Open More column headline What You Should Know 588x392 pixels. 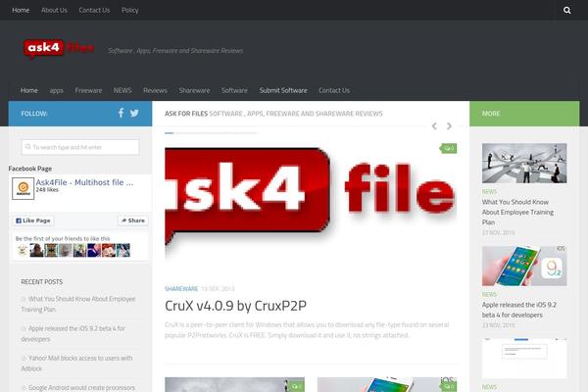pyautogui.click(x=517, y=212)
